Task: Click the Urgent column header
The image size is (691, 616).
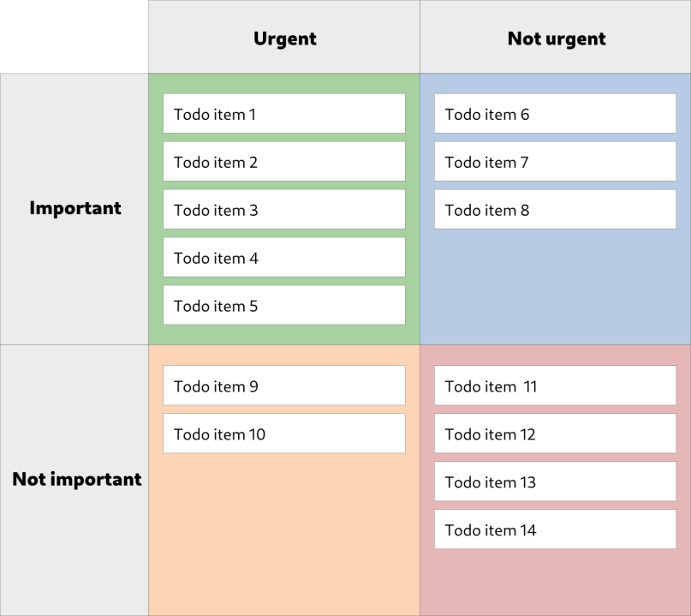Action: click(x=284, y=38)
